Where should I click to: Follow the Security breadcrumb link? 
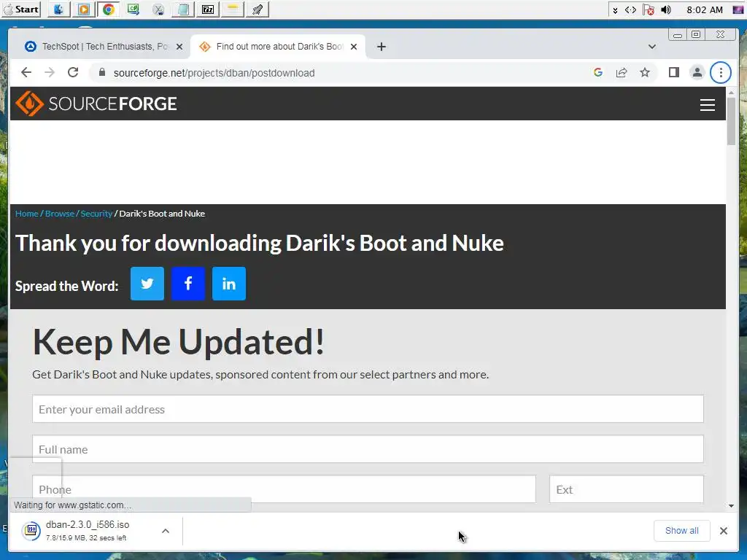[96, 214]
